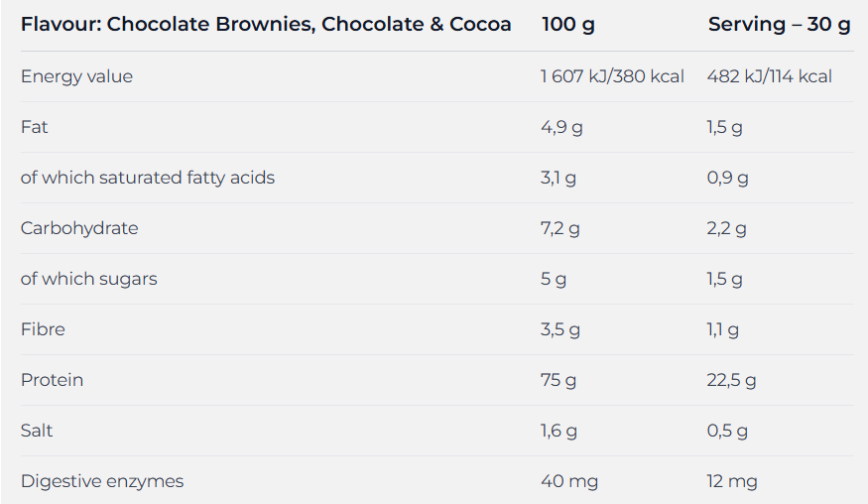Click the "Serving – 30 g" column header

(779, 25)
